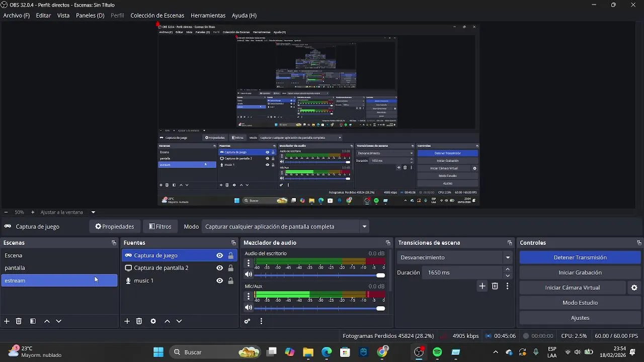Zoom in preview with plus icon
Image resolution: width=644 pixels, height=362 pixels.
click(33, 212)
